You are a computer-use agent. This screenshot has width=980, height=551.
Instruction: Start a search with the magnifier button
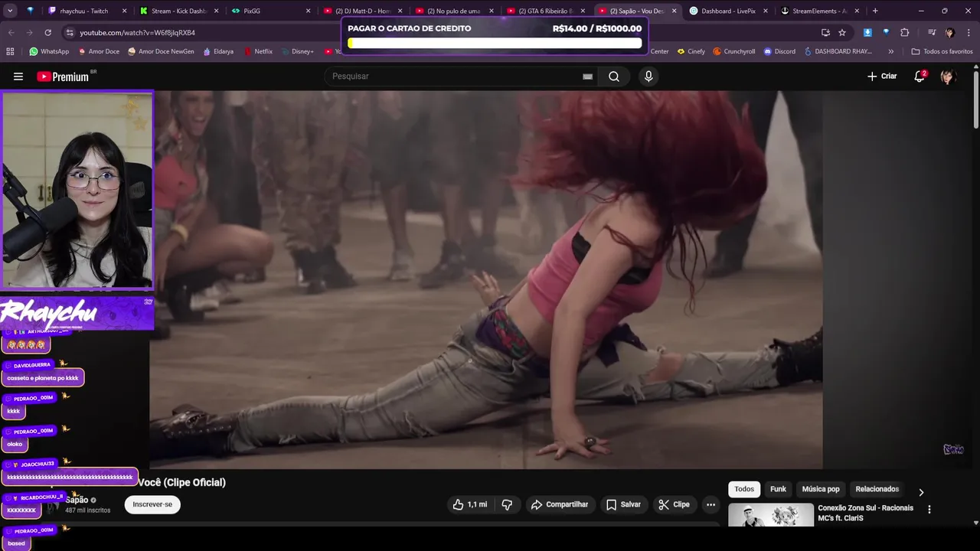click(x=614, y=77)
